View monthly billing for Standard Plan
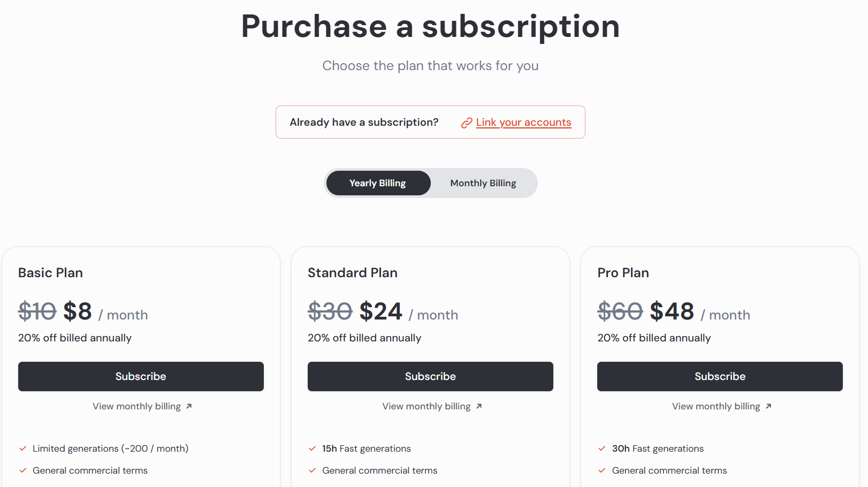This screenshot has height=487, width=868. [427, 406]
